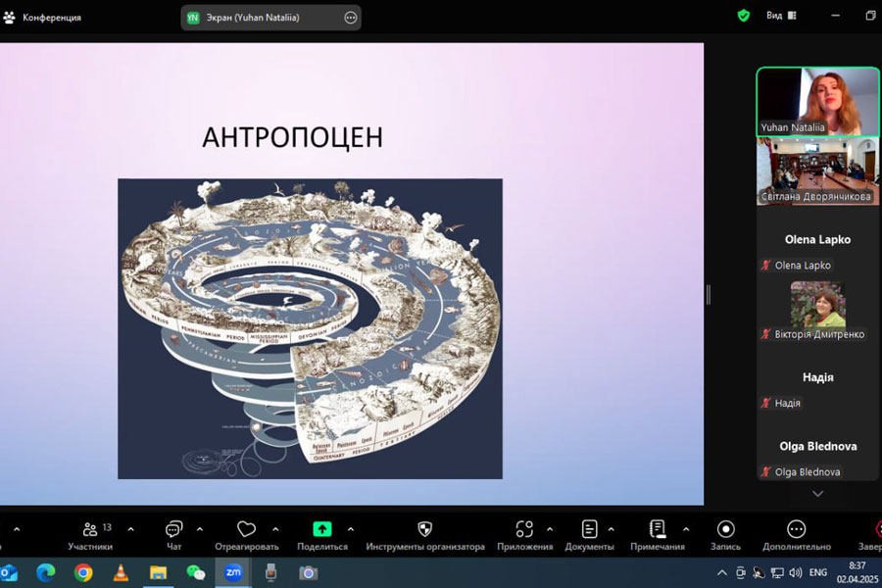Open the Вид view menu

click(781, 16)
